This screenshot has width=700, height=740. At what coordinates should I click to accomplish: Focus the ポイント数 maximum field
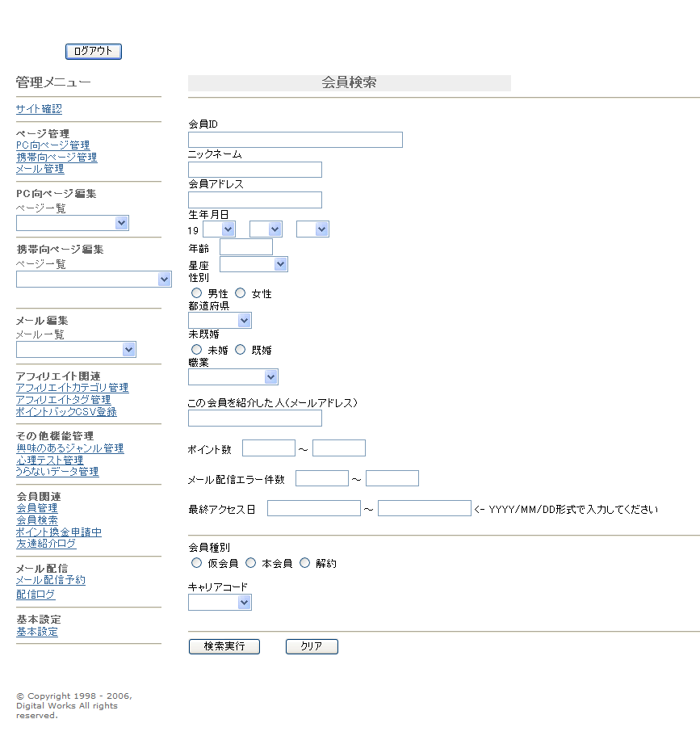click(x=339, y=448)
